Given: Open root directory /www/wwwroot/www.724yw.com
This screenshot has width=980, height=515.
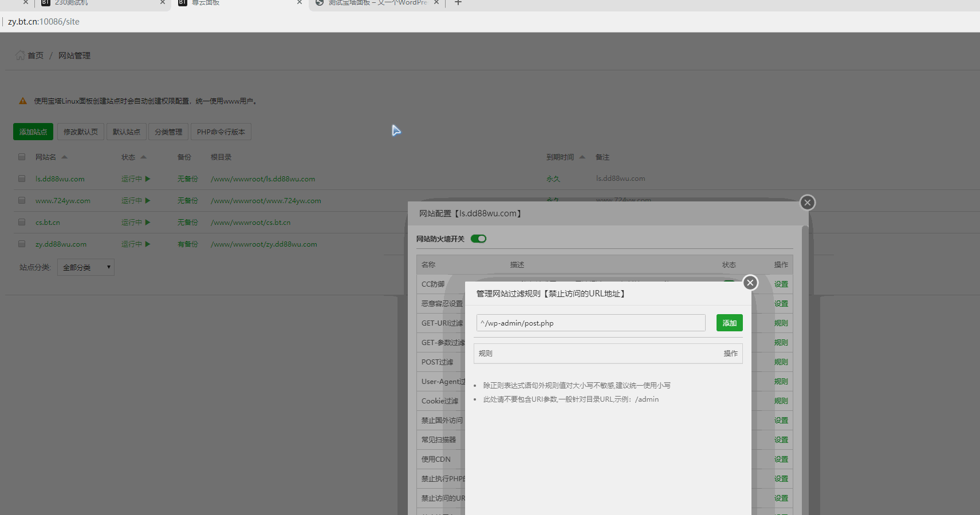Looking at the screenshot, I should click(x=266, y=201).
